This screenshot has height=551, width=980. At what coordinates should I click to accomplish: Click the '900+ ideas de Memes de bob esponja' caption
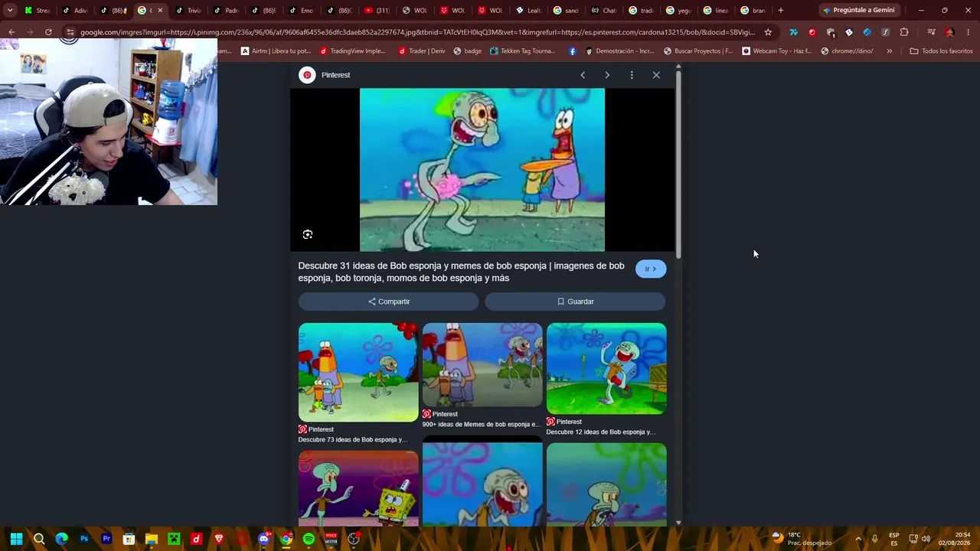click(481, 424)
